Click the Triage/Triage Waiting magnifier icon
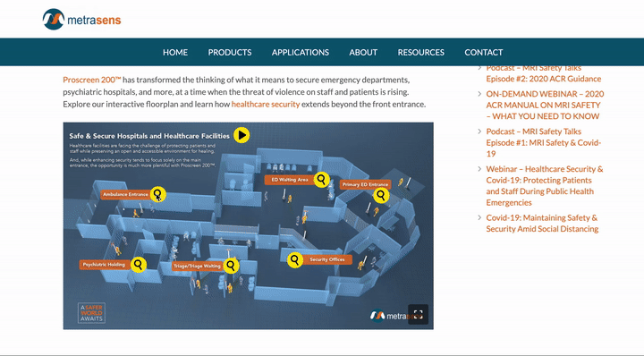Viewport: 644px width, 356px height. (x=231, y=266)
